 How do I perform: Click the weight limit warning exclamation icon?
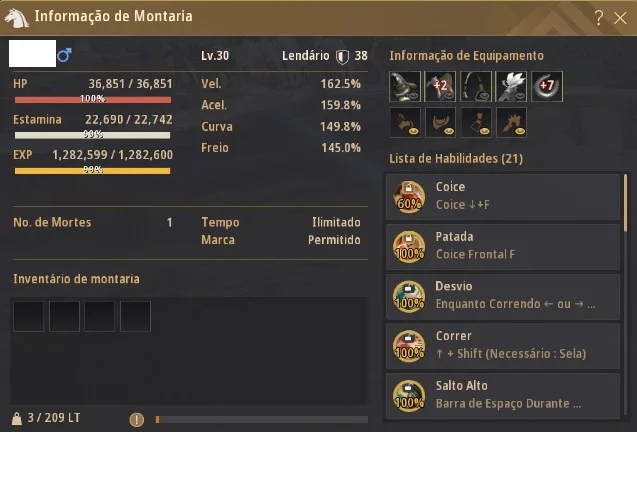(x=137, y=420)
